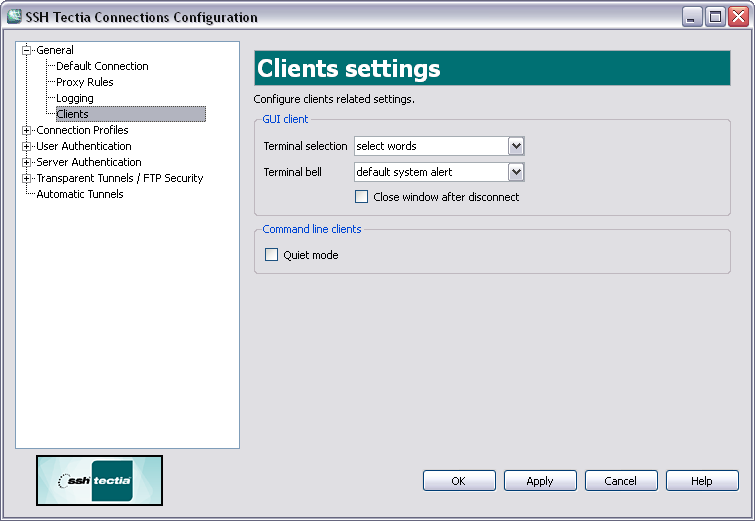Select Automatic Tunnels in the tree
This screenshot has width=755, height=521.
point(80,194)
